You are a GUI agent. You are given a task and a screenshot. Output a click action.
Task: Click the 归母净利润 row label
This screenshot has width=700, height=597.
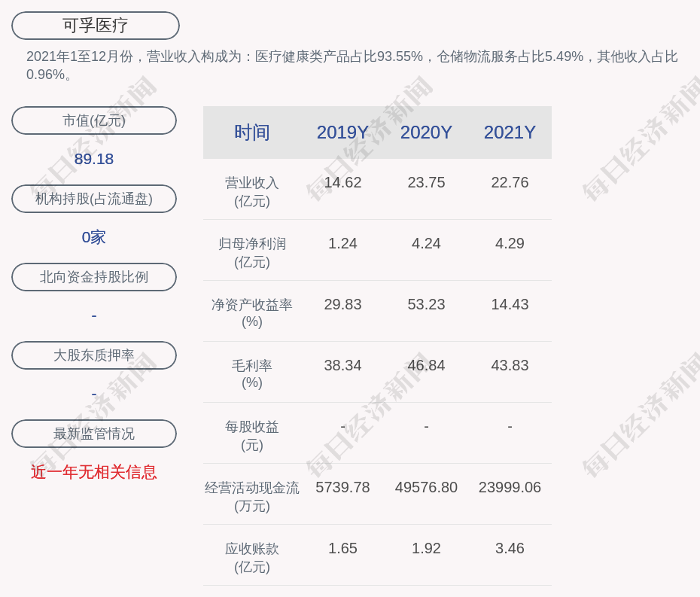click(x=252, y=244)
